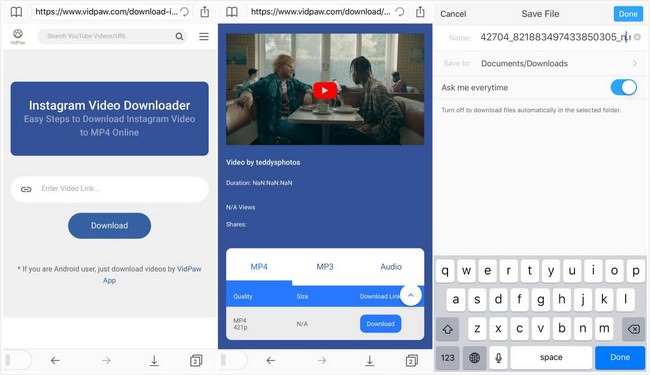The width and height of the screenshot is (650, 375).
Task: Click the big Download button under link field
Action: coord(109,225)
